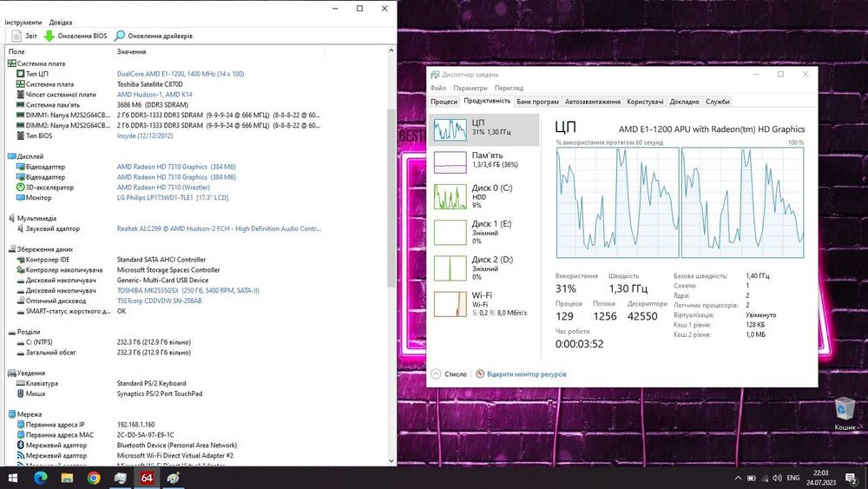Open LG Philips LP173WD1-TLE1 monitor link
This screenshot has width=868, height=489.
[172, 198]
